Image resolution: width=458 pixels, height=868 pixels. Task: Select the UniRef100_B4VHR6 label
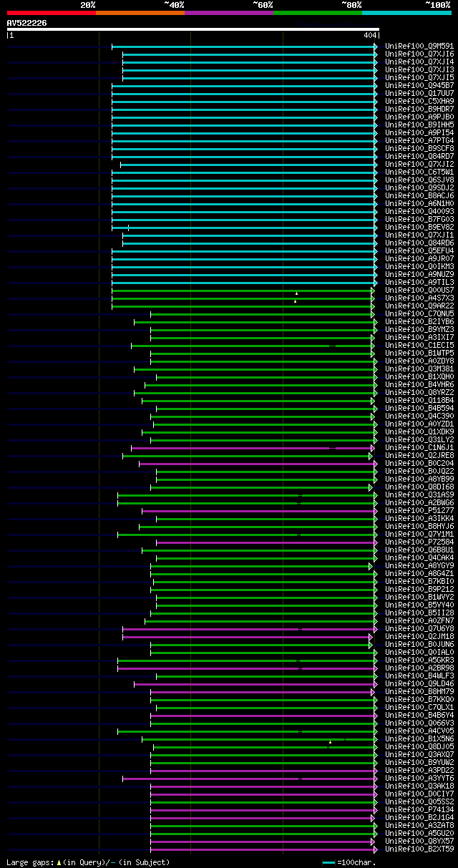click(x=419, y=385)
